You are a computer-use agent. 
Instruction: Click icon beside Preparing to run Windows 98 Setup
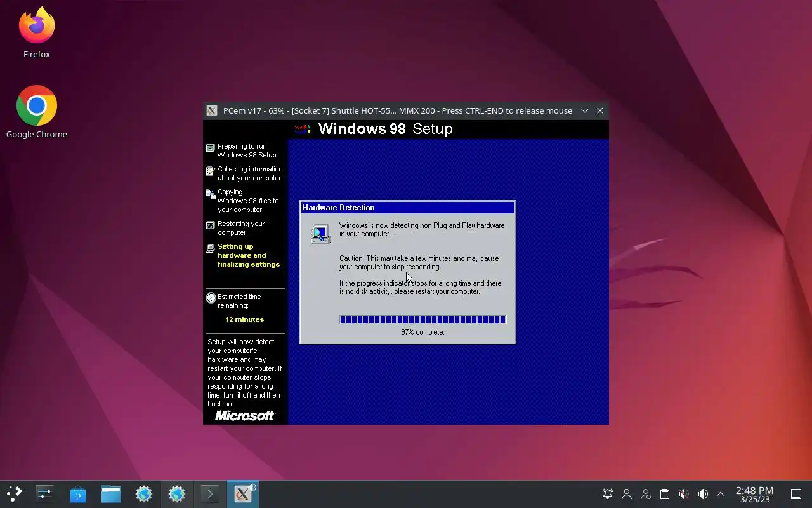[211, 149]
